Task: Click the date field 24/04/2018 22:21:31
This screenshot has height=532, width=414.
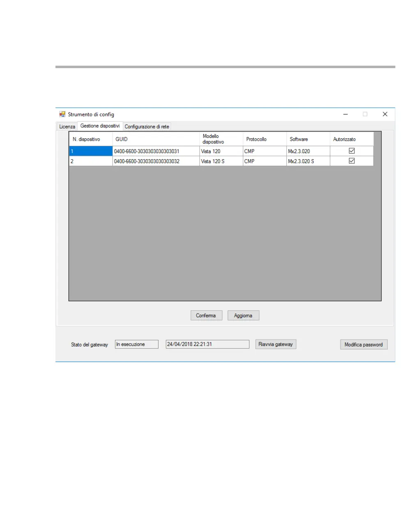Action: point(207,344)
